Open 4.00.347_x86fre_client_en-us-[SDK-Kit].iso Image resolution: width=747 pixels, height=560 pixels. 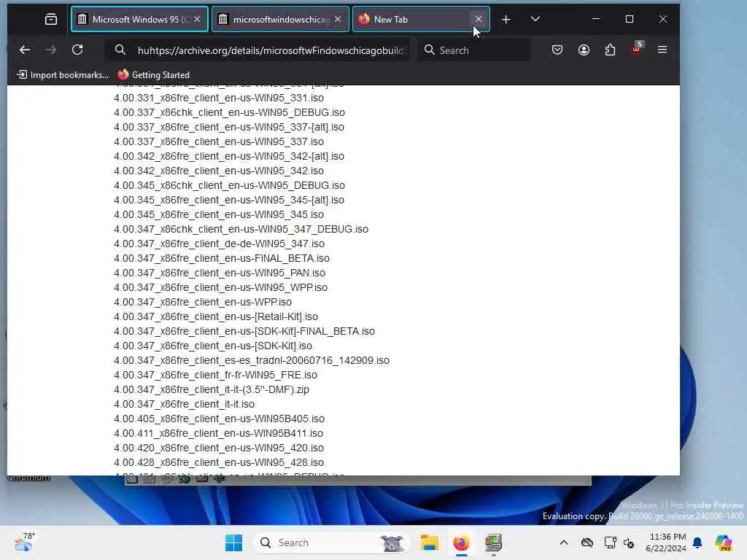(213, 346)
